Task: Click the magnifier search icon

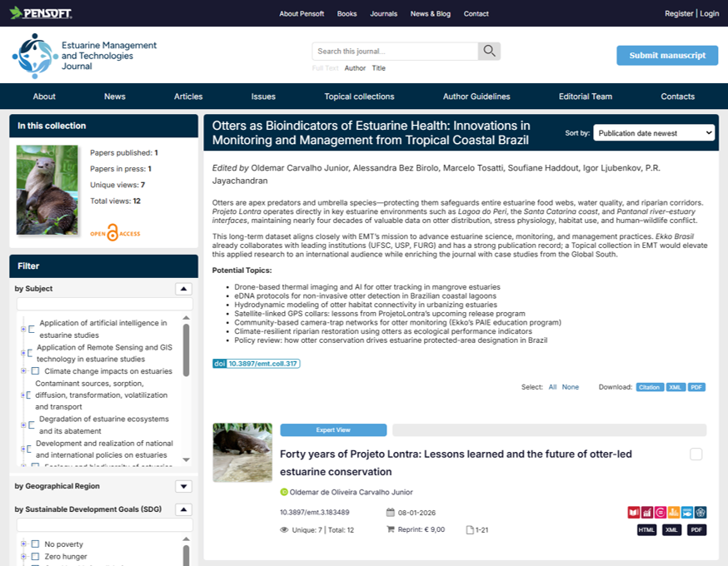Action: tap(489, 51)
